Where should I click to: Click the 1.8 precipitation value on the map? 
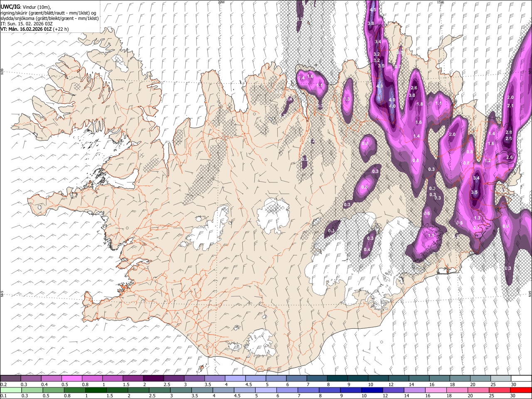coord(420,104)
